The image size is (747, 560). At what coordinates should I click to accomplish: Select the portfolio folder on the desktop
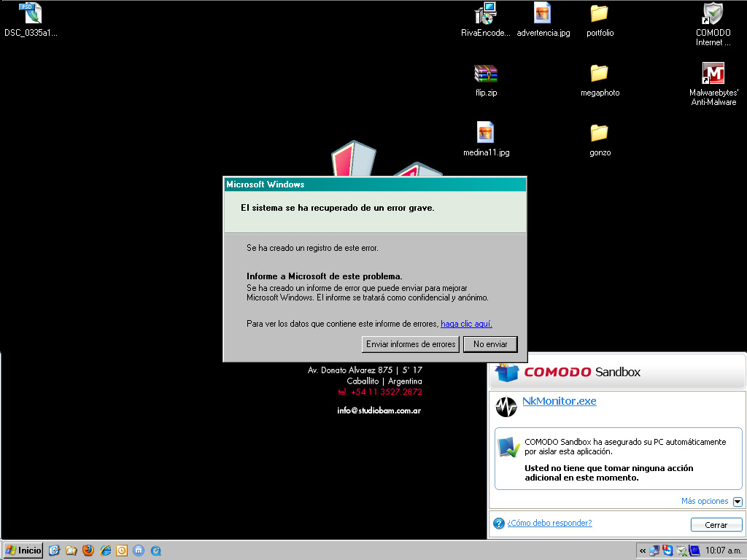600,13
